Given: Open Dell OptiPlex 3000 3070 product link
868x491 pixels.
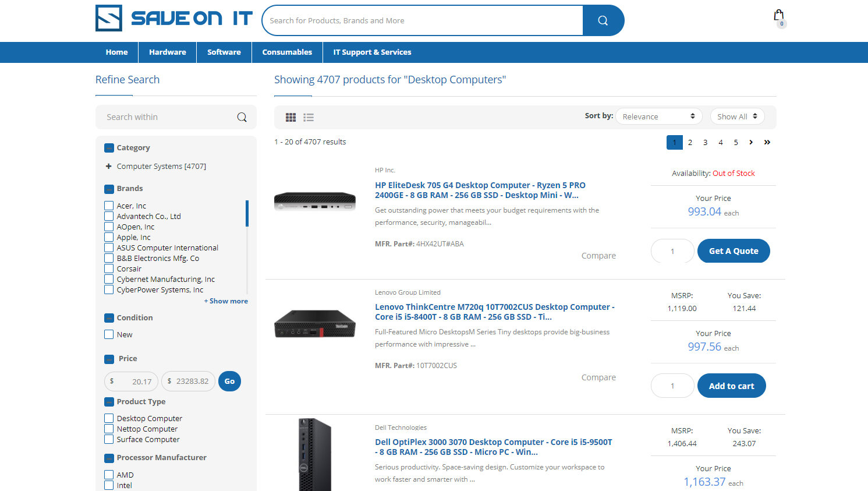Looking at the screenshot, I should click(494, 447).
